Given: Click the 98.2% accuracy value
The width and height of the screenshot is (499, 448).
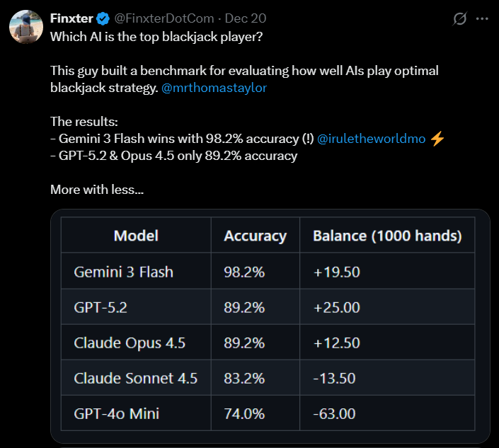Looking at the screenshot, I should [x=244, y=272].
